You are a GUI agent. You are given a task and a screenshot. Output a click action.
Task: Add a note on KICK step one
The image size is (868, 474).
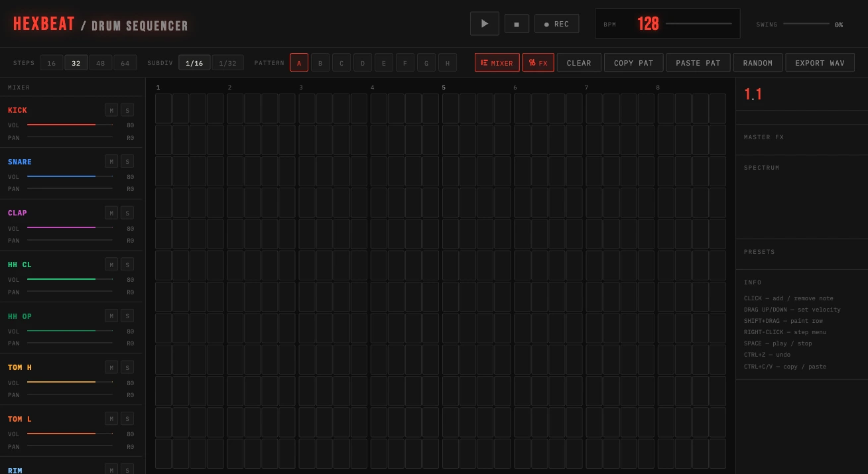pyautogui.click(x=163, y=109)
